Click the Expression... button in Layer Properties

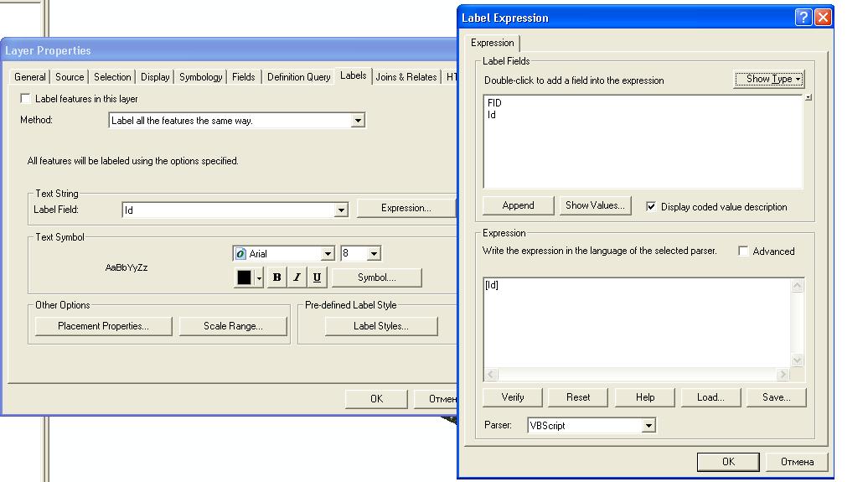pyautogui.click(x=406, y=208)
